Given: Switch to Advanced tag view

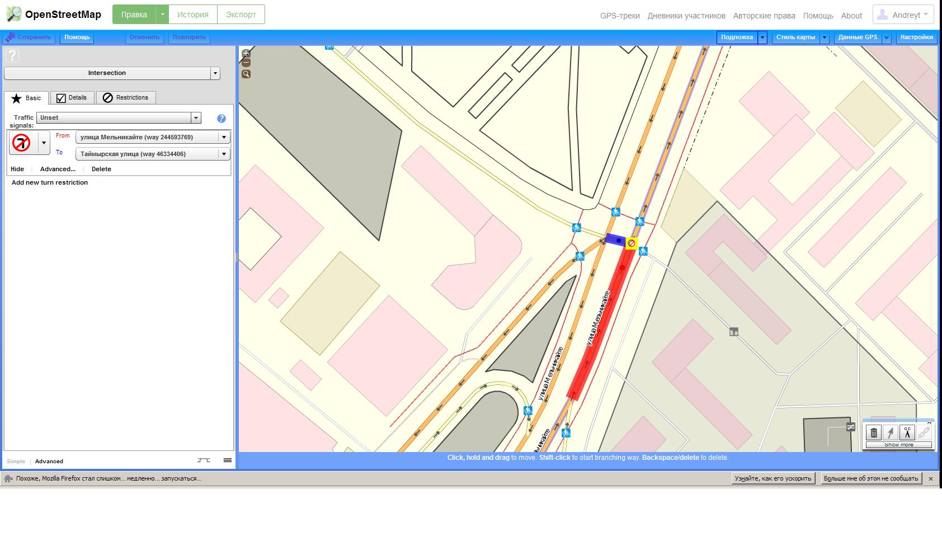Looking at the screenshot, I should coord(49,462).
